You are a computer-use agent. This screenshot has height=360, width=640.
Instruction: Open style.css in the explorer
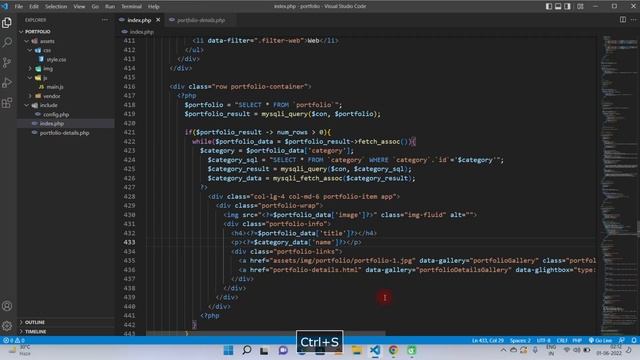[56, 59]
